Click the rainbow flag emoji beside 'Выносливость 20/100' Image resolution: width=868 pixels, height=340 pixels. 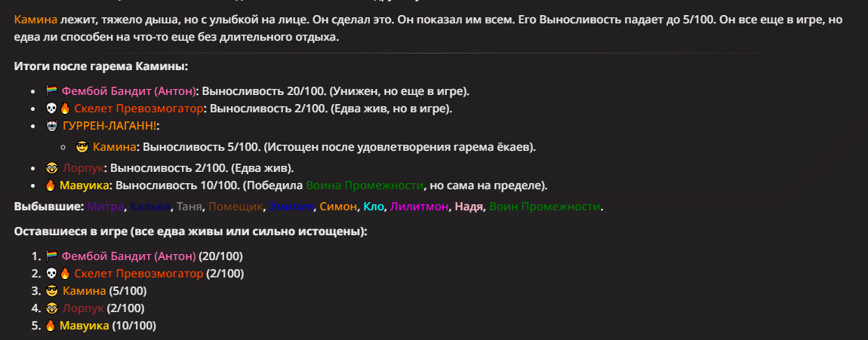pyautogui.click(x=51, y=91)
